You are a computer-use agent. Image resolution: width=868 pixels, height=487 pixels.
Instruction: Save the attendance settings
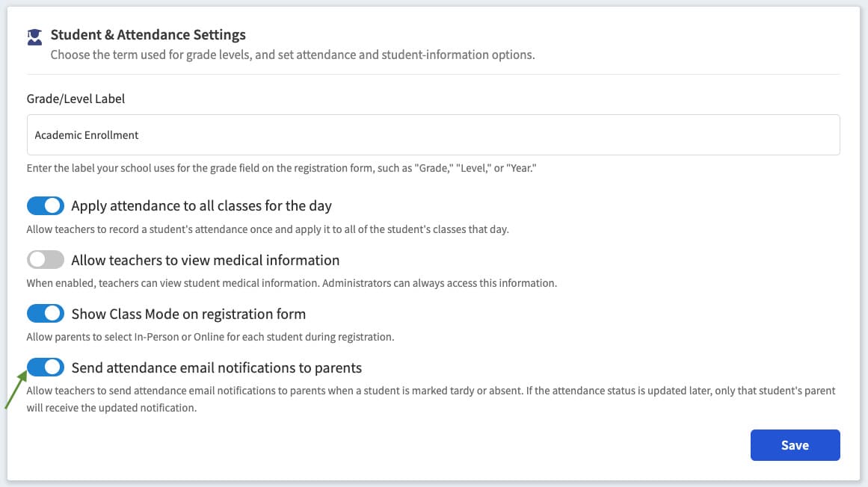pyautogui.click(x=795, y=445)
